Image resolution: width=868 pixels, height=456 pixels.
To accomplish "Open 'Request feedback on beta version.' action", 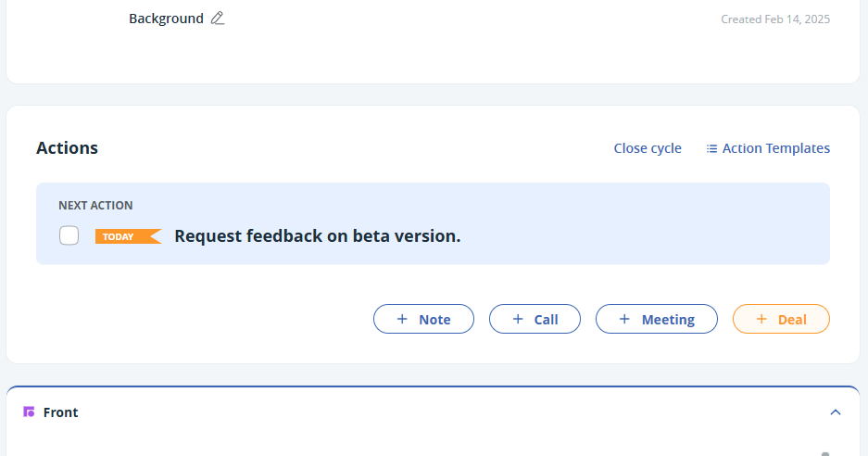I will 317,236.
